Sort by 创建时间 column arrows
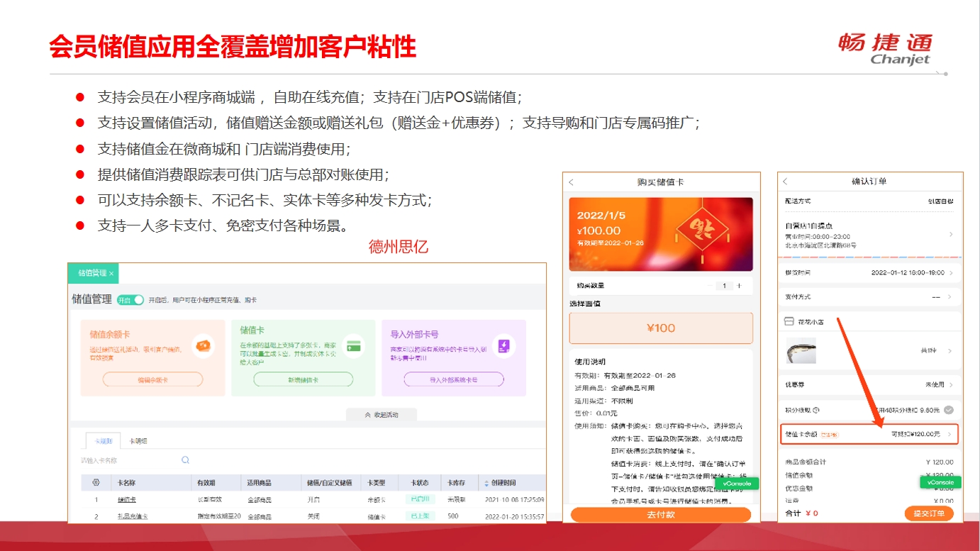980x551 pixels. (486, 483)
